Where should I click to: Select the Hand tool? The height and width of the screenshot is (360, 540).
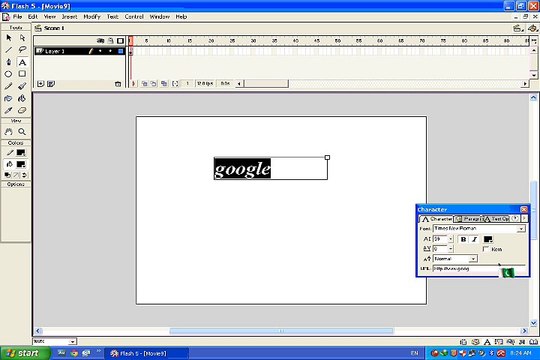[x=9, y=132]
